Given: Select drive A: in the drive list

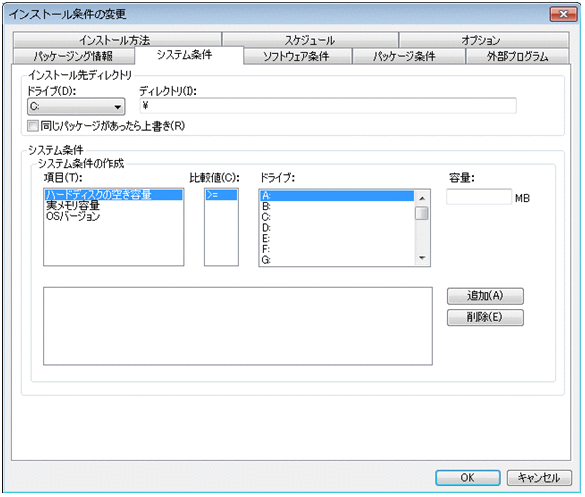Looking at the screenshot, I should (337, 196).
